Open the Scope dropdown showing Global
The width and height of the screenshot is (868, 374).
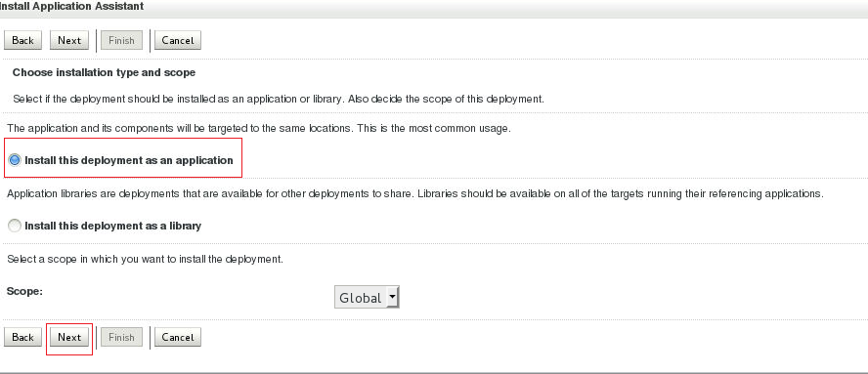(x=367, y=297)
